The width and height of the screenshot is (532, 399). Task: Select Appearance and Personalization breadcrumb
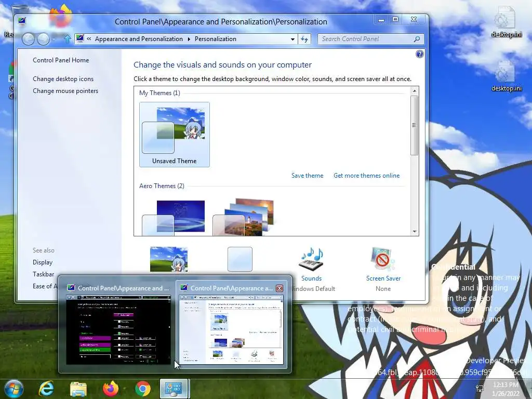click(x=139, y=39)
